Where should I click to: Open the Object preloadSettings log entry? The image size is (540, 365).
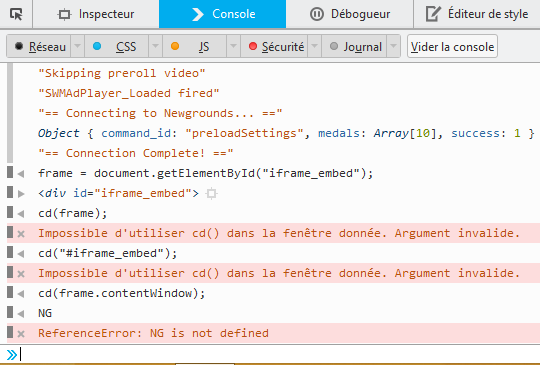[x=286, y=133]
